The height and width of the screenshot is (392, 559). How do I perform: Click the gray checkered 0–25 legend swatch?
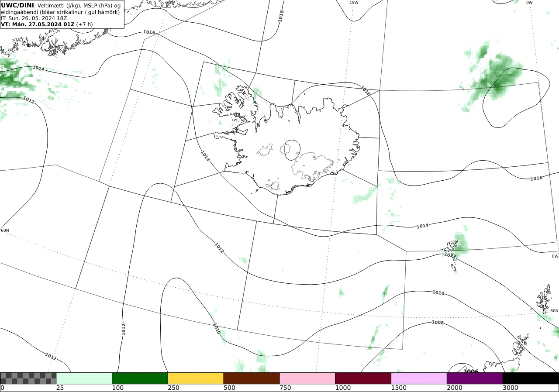pos(28,378)
